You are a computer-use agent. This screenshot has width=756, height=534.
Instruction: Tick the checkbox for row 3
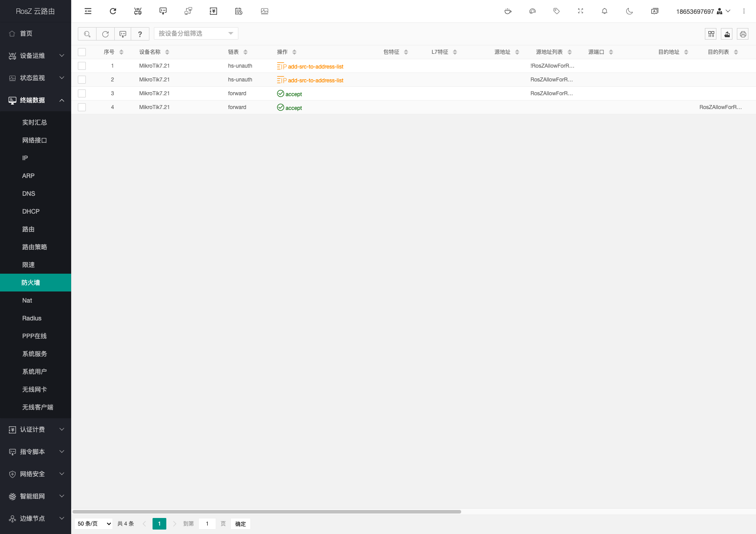(82, 93)
